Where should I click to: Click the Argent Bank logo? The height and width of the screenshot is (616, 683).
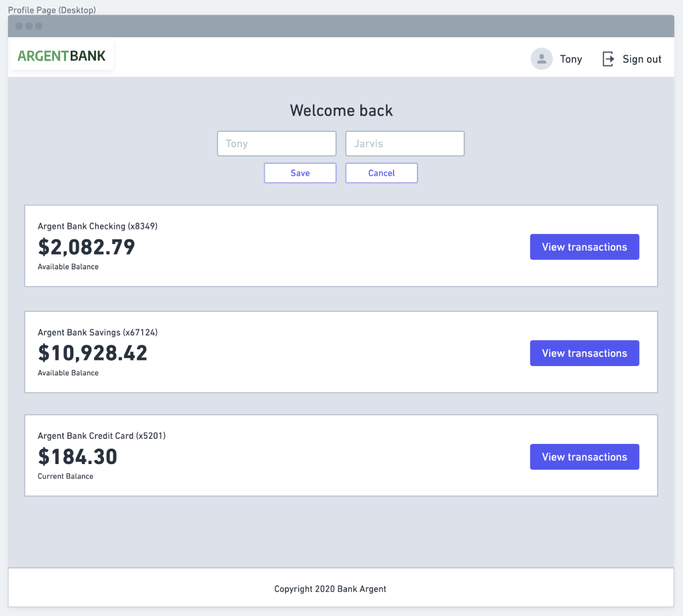[x=61, y=56]
